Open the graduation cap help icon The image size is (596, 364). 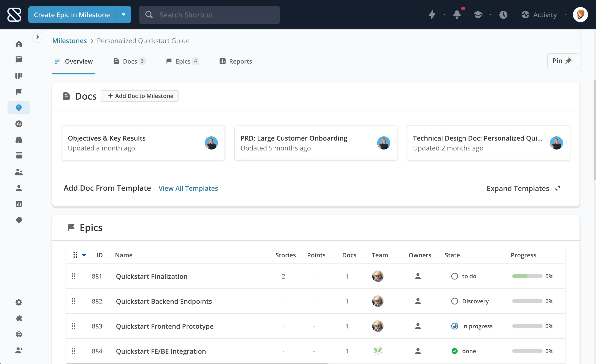coord(478,15)
